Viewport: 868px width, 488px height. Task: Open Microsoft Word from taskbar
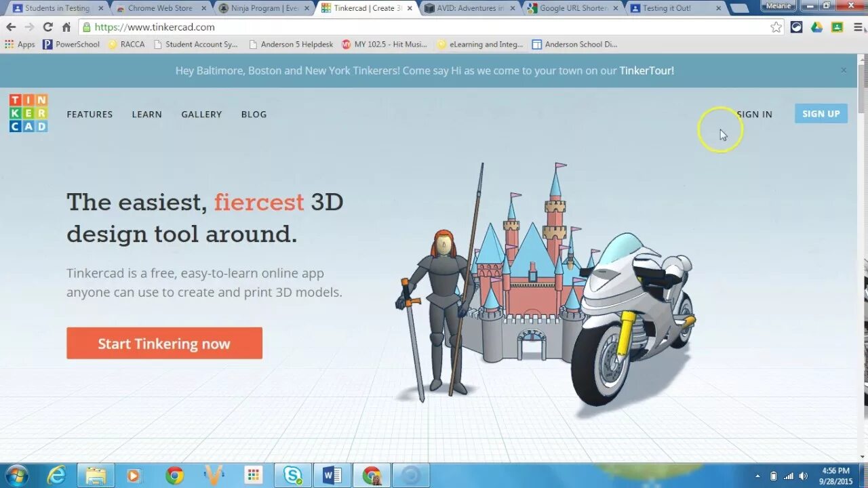(332, 475)
